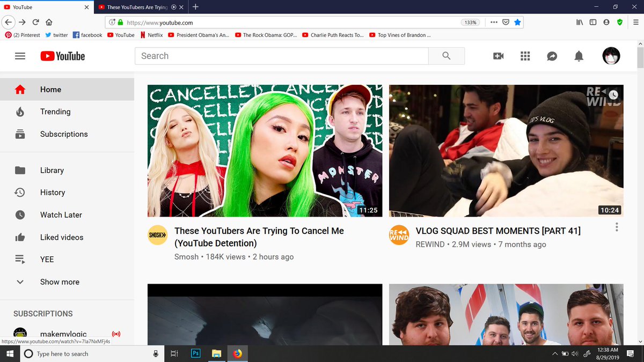Viewport: 644px width, 362px height.
Task: Click Watch Later clock on VLOG SQUAD thumbnail
Action: click(613, 95)
